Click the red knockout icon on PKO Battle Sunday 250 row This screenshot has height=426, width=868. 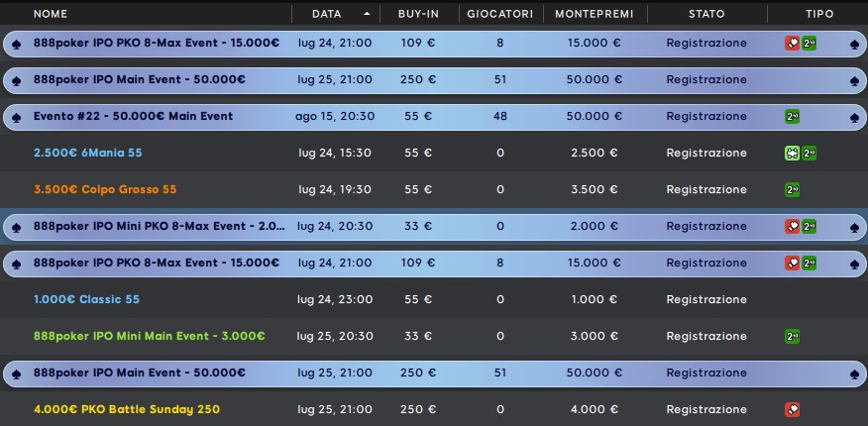[x=792, y=410]
